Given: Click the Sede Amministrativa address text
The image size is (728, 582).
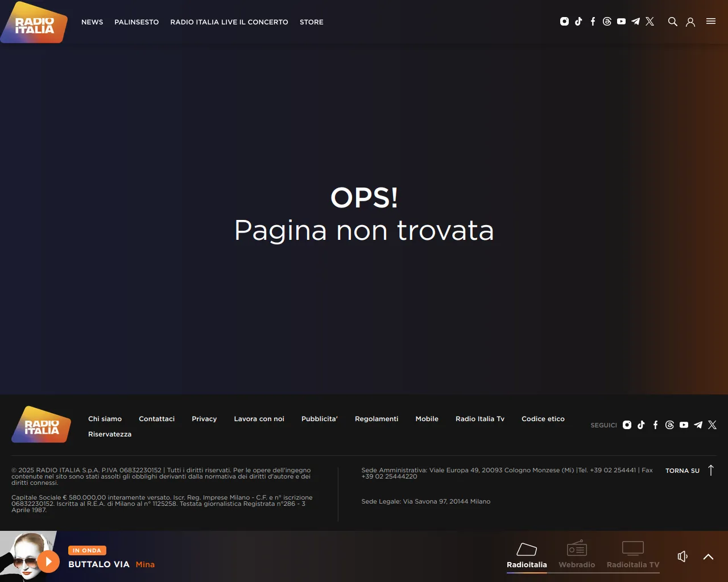Looking at the screenshot, I should coord(507,473).
